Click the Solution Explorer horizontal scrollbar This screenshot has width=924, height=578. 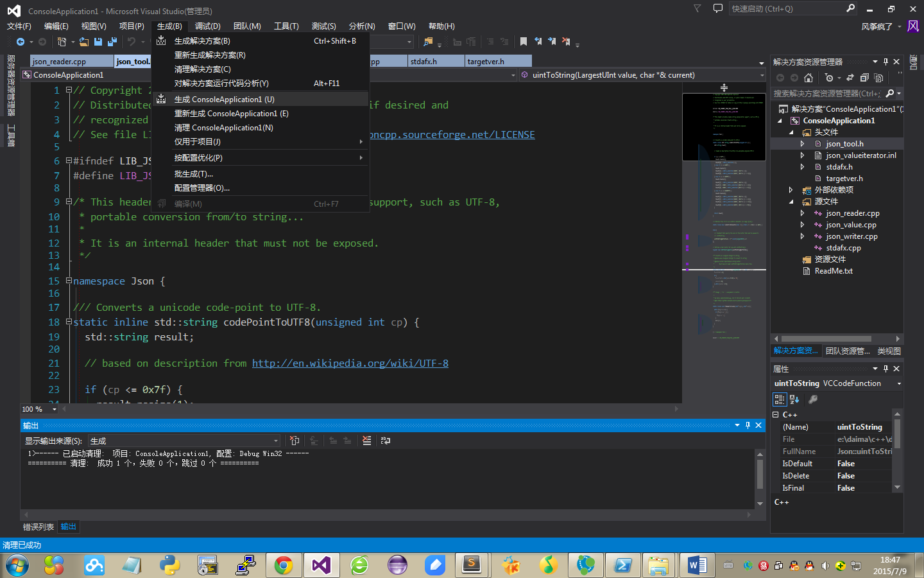[826, 338]
